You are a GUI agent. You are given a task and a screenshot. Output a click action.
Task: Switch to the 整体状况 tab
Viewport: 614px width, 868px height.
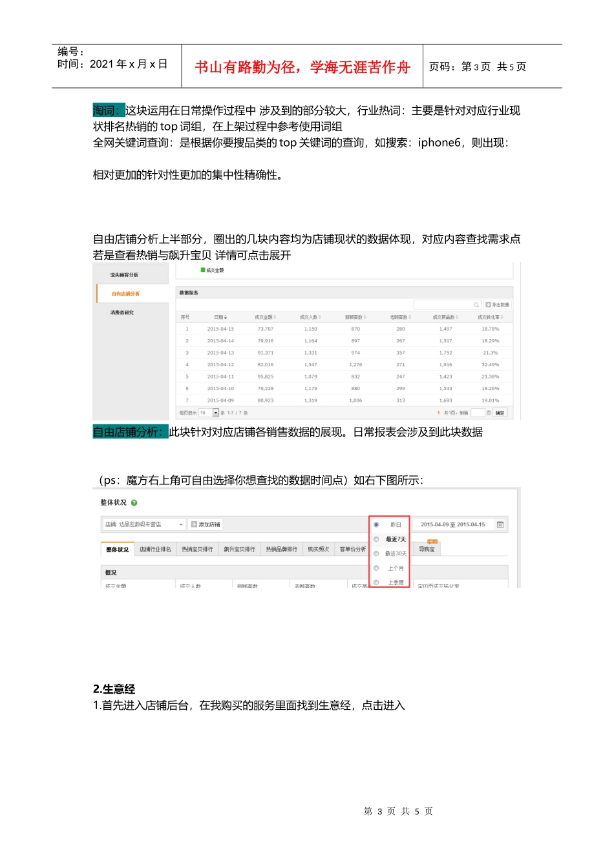pyautogui.click(x=118, y=550)
